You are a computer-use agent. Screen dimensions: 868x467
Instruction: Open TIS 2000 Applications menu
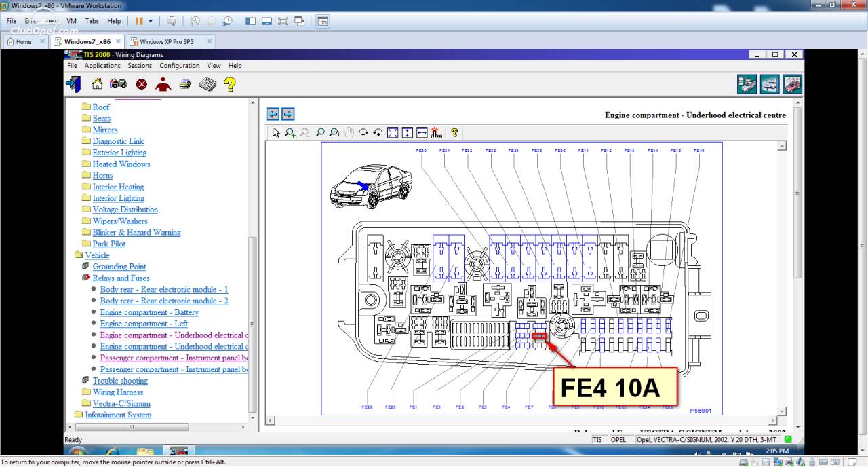(102, 66)
